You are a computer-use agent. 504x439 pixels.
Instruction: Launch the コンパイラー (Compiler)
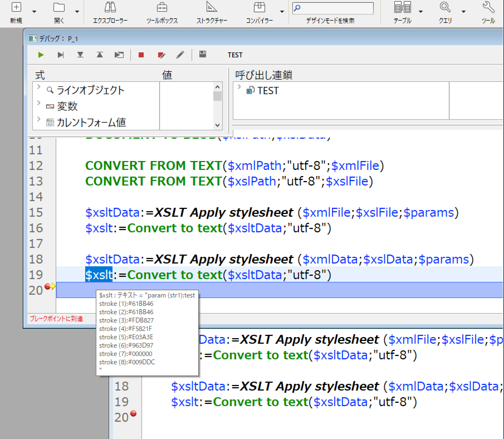tap(260, 11)
